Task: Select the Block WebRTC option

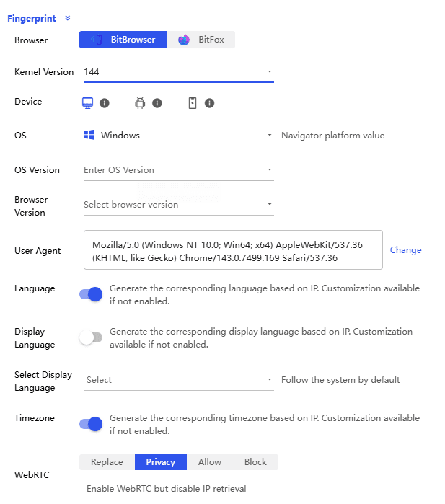Action: [x=255, y=462]
